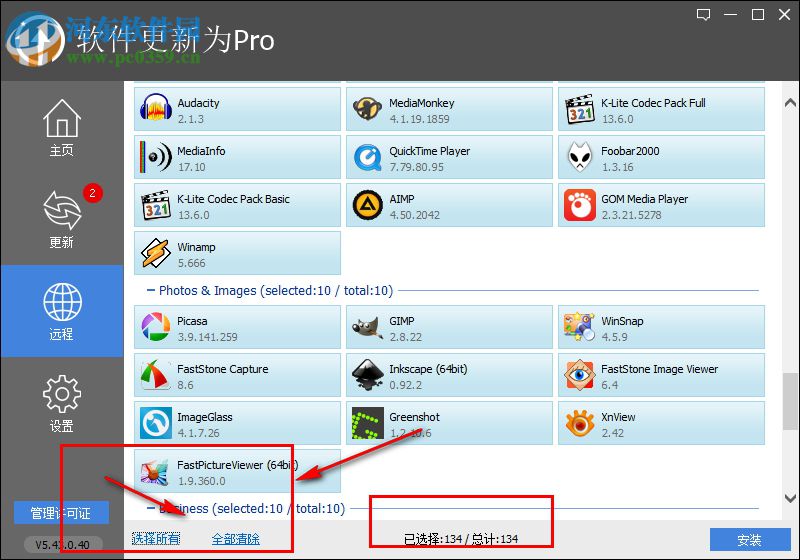Toggle selection of MediaMonkey tile
This screenshot has width=800, height=560.
[449, 109]
